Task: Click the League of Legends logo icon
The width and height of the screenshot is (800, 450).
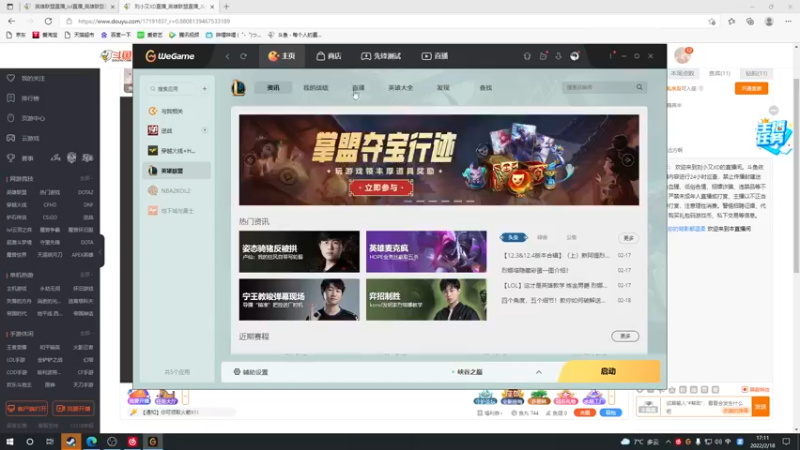Action: pos(238,88)
